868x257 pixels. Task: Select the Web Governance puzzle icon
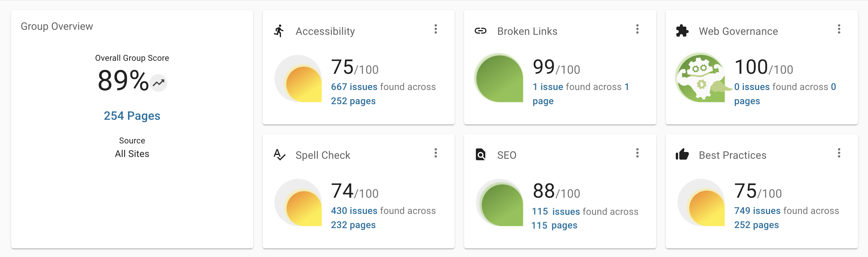pos(682,31)
